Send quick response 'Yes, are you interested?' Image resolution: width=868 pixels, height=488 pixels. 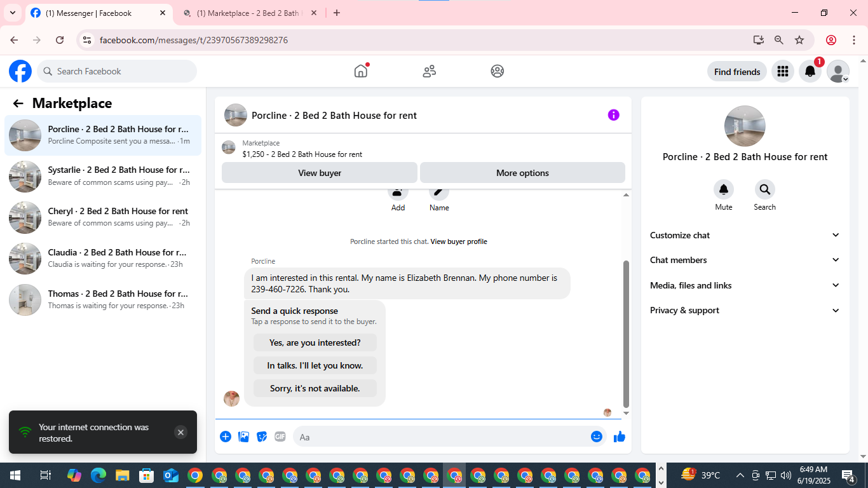[x=315, y=342]
